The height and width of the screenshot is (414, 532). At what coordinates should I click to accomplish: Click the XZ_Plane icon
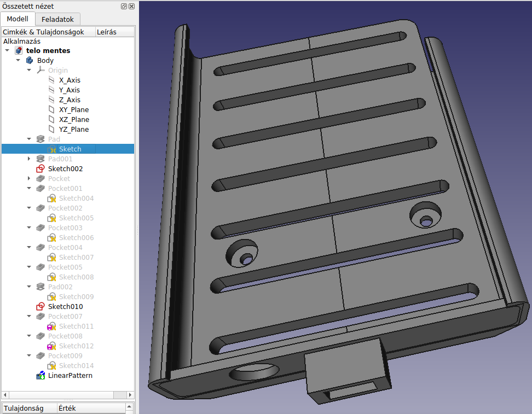tap(51, 119)
